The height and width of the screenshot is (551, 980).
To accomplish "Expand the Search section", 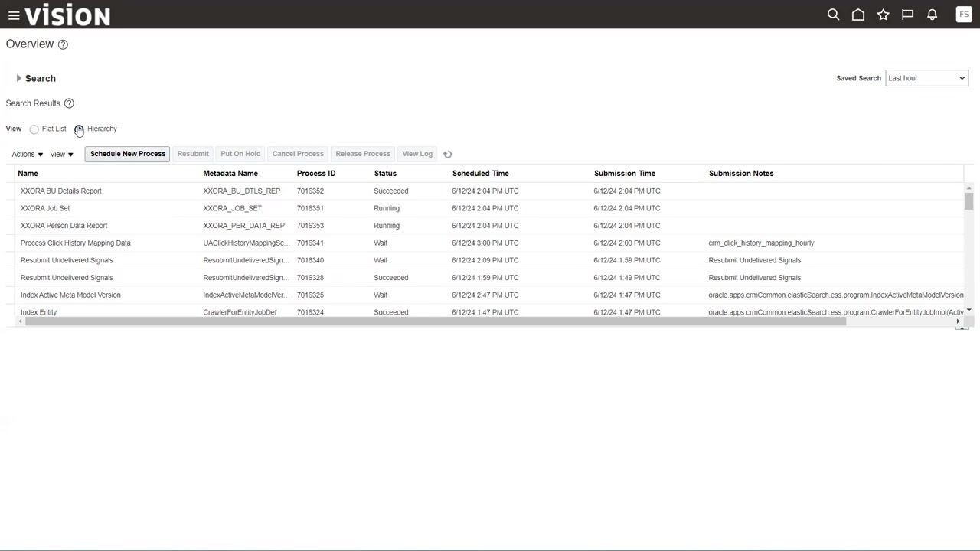I will [x=19, y=78].
